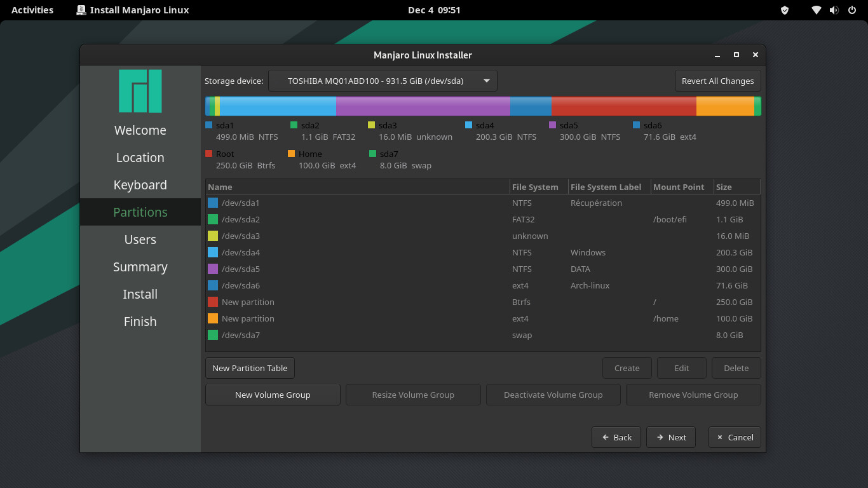This screenshot has height=488, width=868.
Task: Click the orange square icon of the /home partition
Action: 213,318
